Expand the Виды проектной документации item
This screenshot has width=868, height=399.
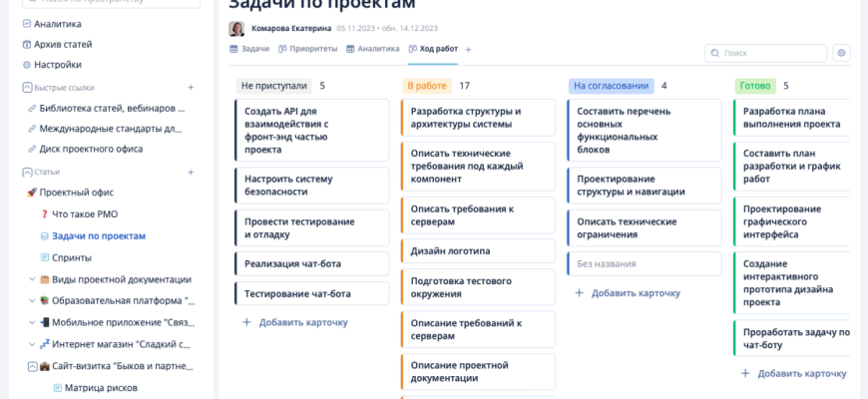click(32, 279)
